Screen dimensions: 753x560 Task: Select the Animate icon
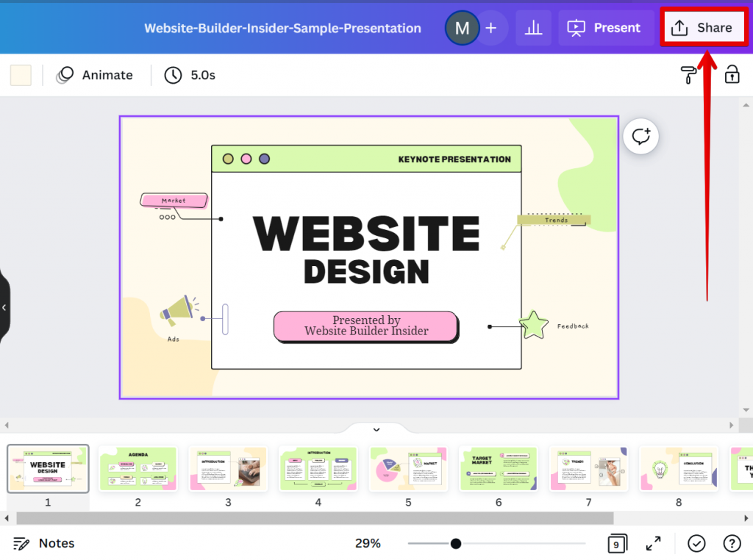tap(65, 74)
